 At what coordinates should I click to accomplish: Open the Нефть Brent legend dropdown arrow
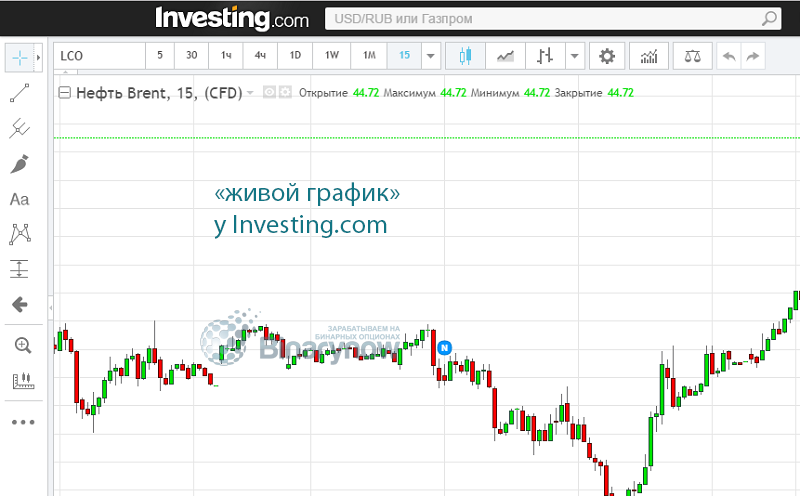(x=250, y=93)
